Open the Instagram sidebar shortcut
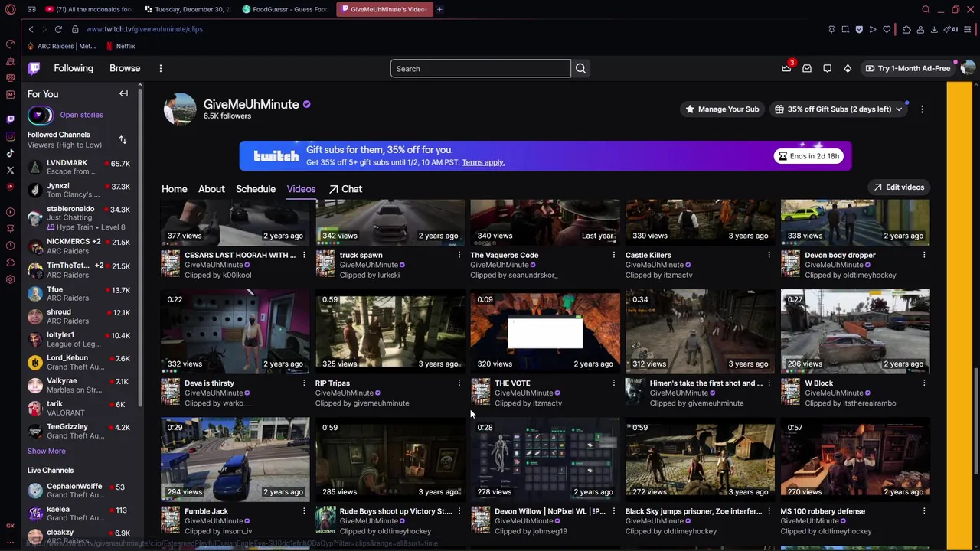This screenshot has height=551, width=980. point(10,136)
